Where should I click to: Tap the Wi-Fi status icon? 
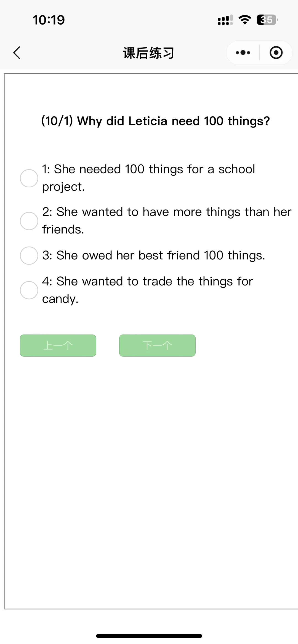[x=245, y=20]
